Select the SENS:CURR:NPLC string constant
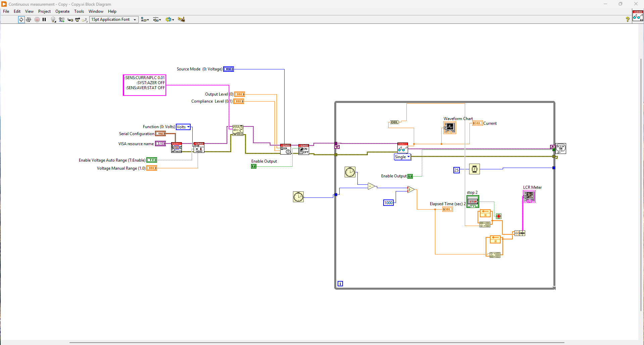 (x=145, y=85)
